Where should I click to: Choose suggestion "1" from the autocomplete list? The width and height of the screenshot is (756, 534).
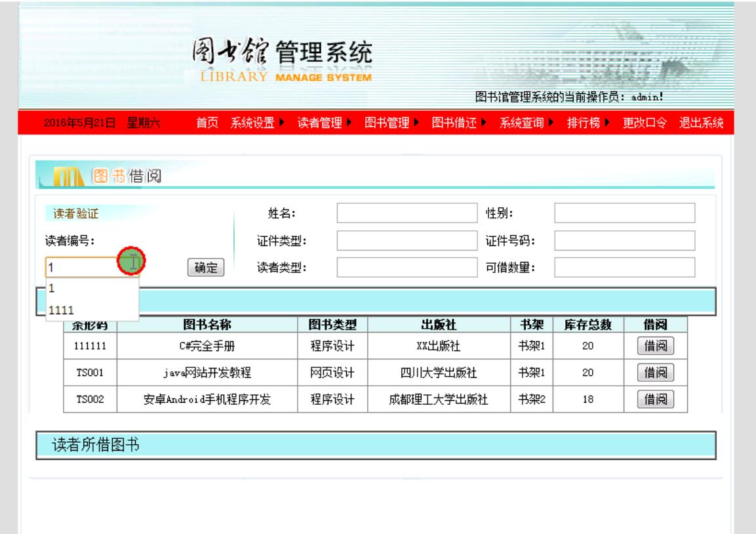pyautogui.click(x=92, y=289)
